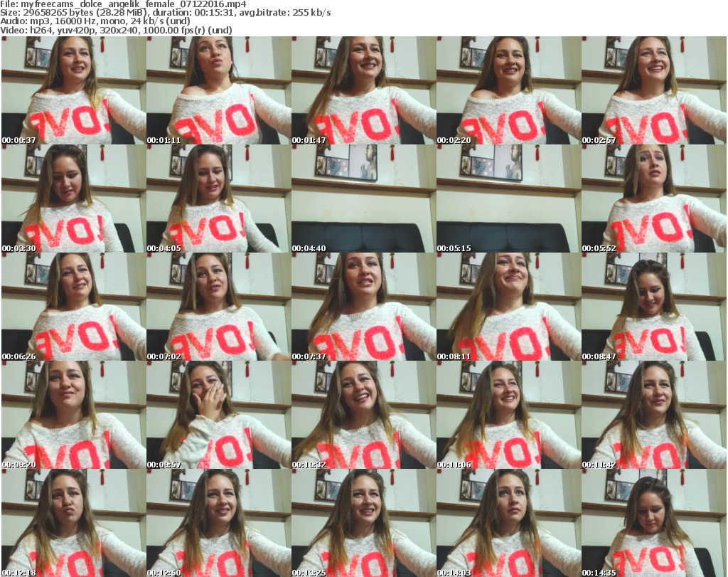View the 00:13:25 preview frame
The height and width of the screenshot is (577, 728).
[x=363, y=523]
